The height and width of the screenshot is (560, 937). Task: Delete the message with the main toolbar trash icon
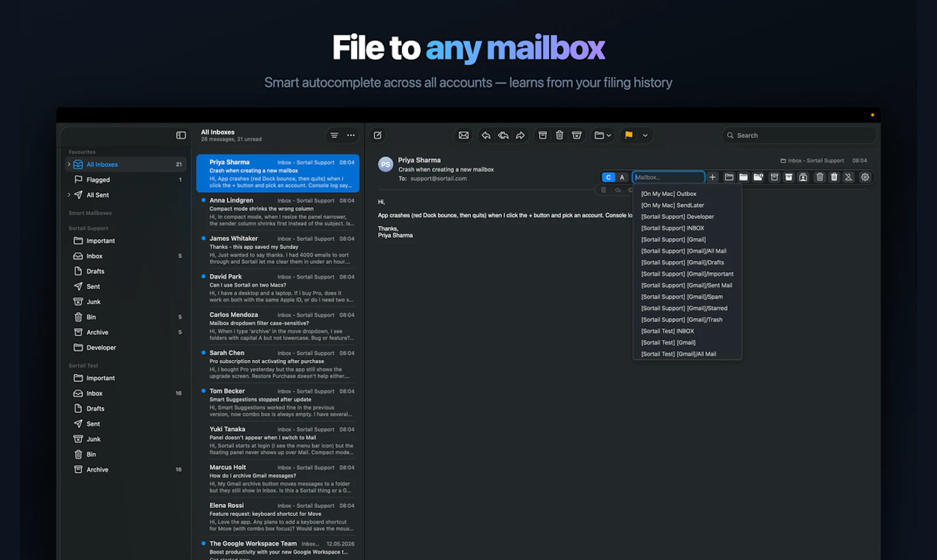coord(559,135)
